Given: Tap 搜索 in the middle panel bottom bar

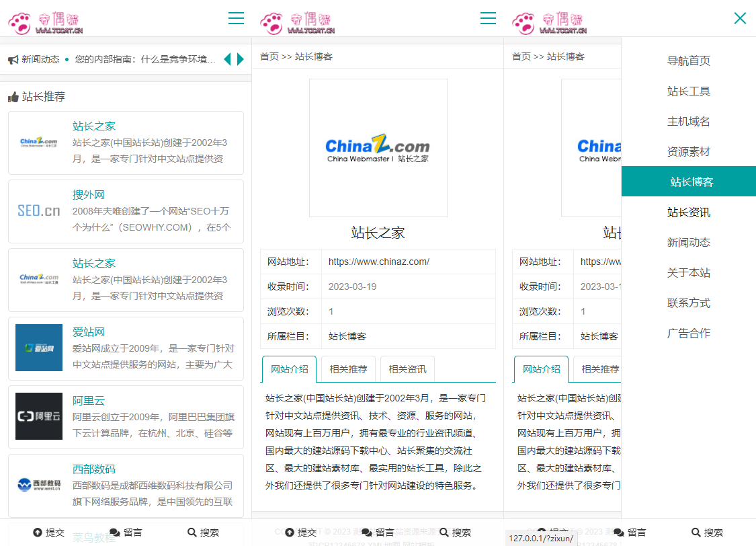Looking at the screenshot, I should click(455, 533).
